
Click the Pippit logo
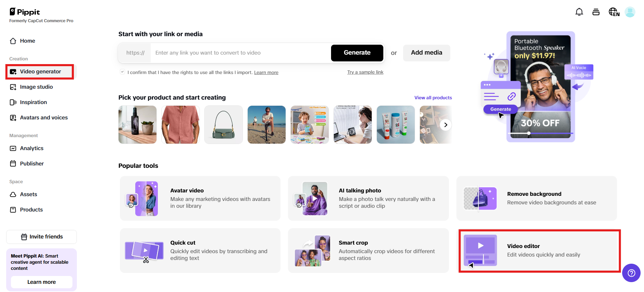click(25, 12)
